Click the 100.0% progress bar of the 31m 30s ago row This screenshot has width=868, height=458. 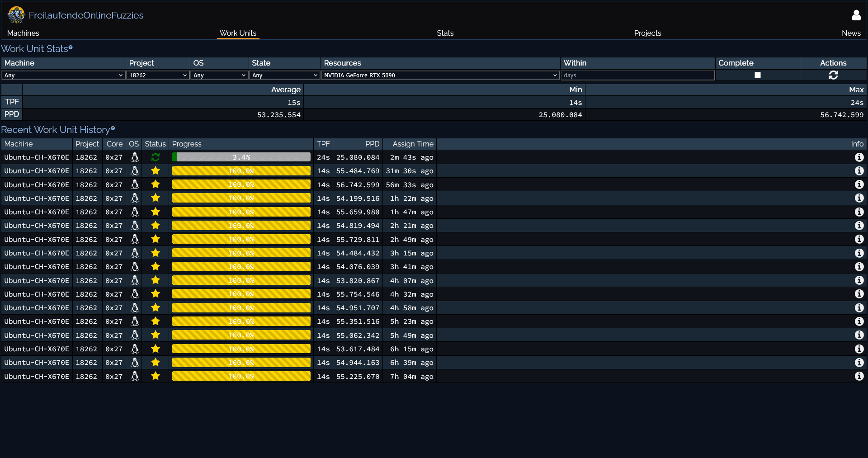pos(241,171)
